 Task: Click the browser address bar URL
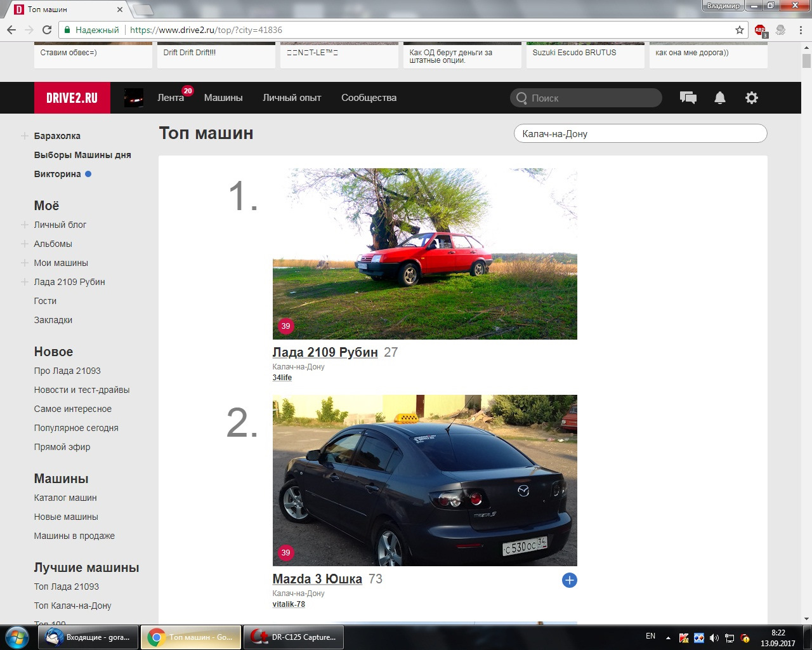tap(206, 30)
